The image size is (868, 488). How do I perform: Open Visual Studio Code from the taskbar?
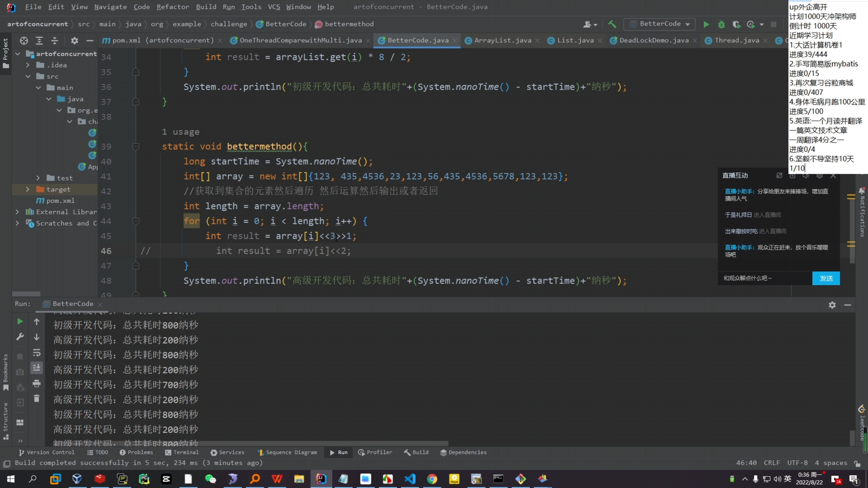(410, 479)
